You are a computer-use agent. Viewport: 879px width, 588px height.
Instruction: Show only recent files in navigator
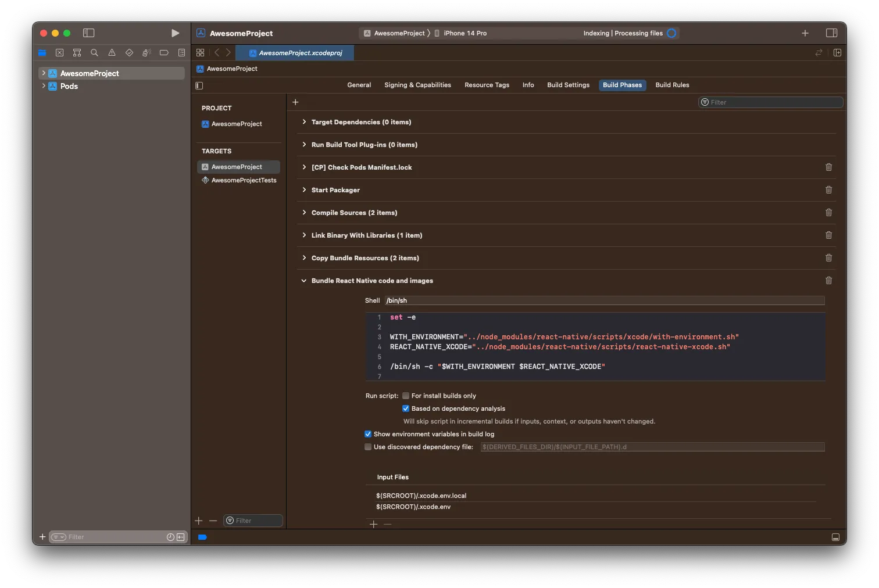pyautogui.click(x=170, y=537)
